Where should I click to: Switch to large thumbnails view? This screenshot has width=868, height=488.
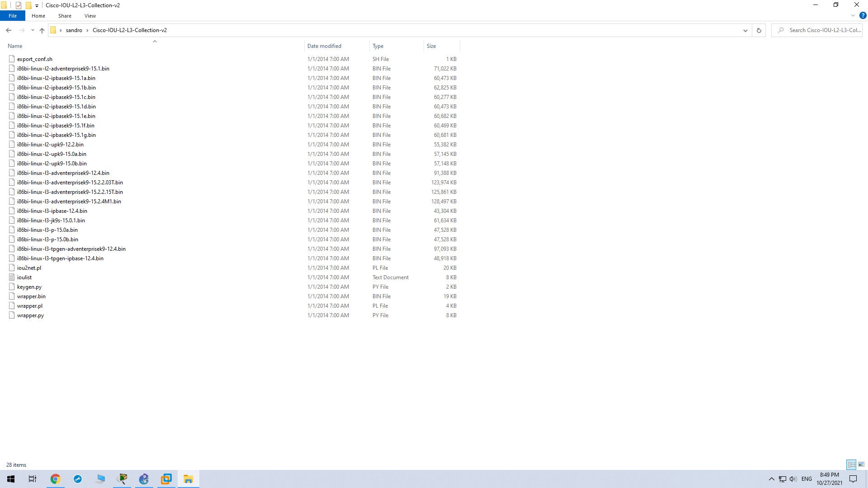[861, 465]
